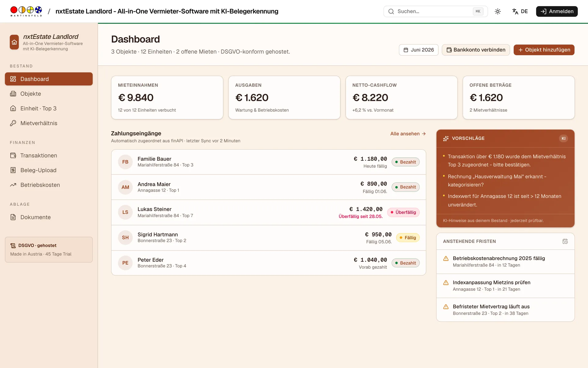Click the Anmelden button
Screen dimensions: 588x368
coord(557,11)
